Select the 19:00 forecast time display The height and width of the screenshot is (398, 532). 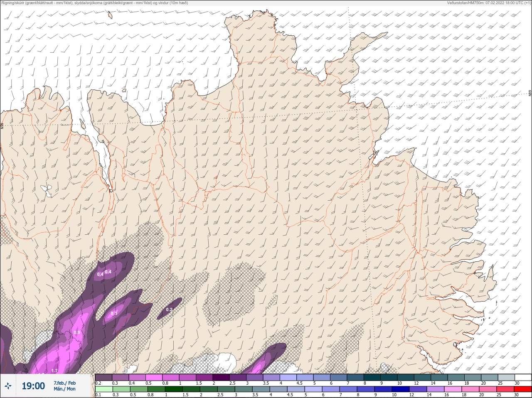point(33,386)
